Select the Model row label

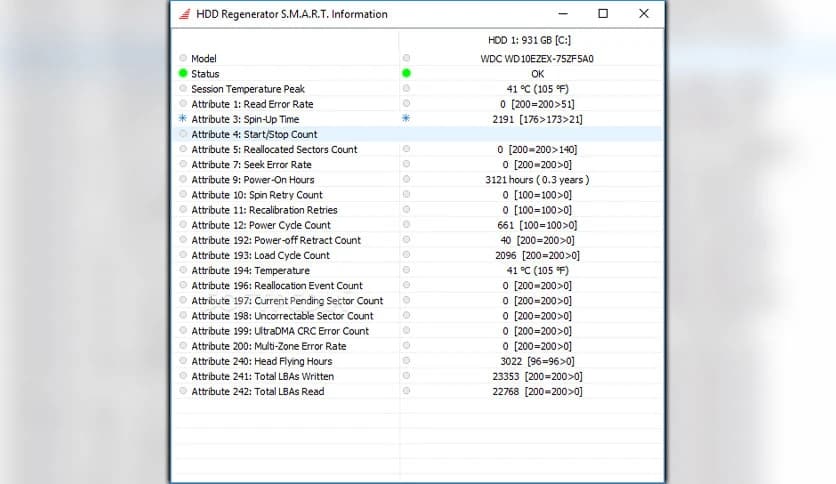coord(204,59)
